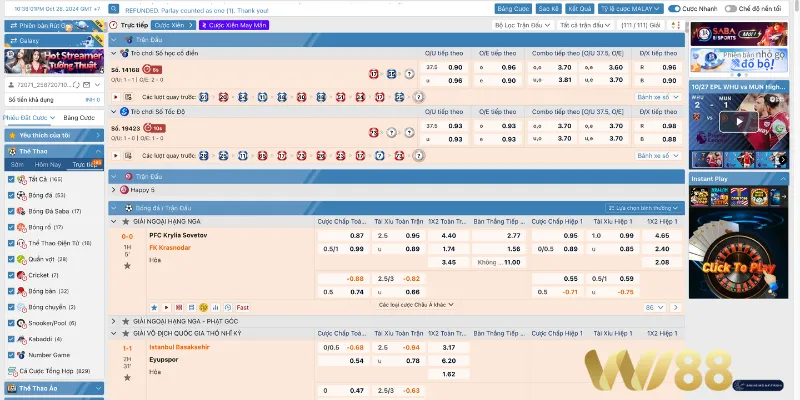Click the user profile icon in account bar

[x=12, y=85]
